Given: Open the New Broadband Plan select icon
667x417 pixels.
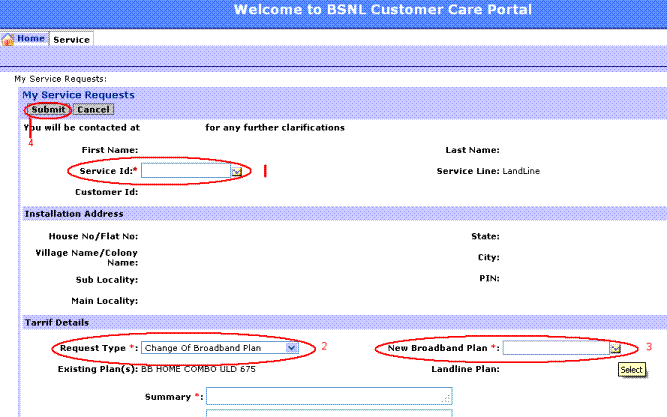Looking at the screenshot, I should [615, 348].
